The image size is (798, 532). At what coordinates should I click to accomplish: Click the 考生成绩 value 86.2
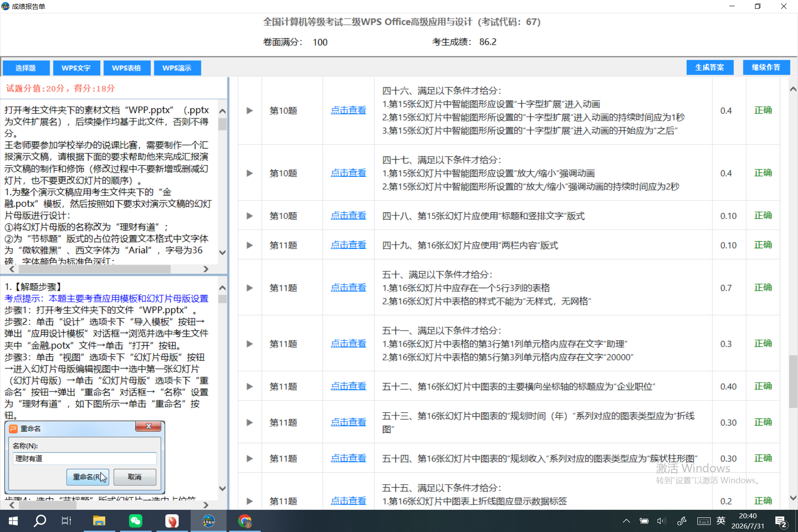point(488,42)
